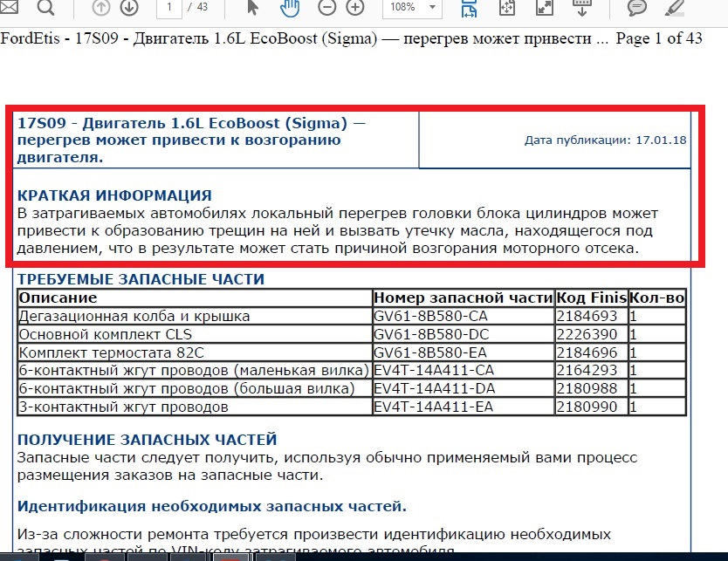Click the fit width page icon
The image size is (728, 561).
pyautogui.click(x=469, y=8)
